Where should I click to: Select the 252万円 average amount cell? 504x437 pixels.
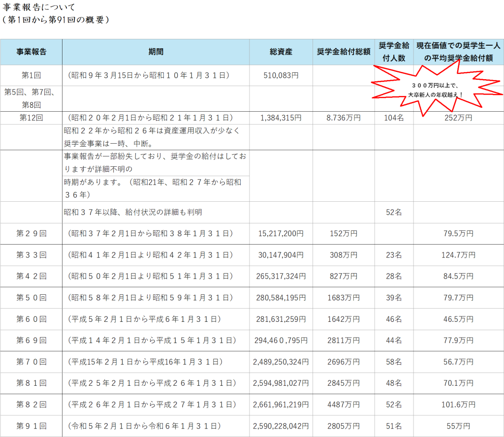click(458, 118)
